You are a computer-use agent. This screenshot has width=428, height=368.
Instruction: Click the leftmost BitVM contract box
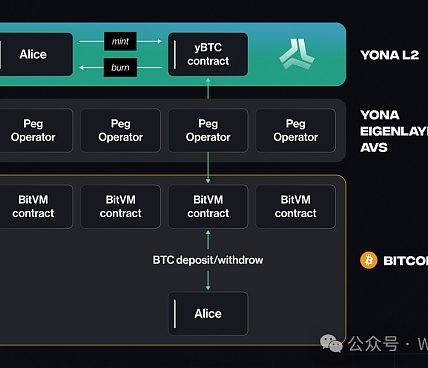[36, 206]
